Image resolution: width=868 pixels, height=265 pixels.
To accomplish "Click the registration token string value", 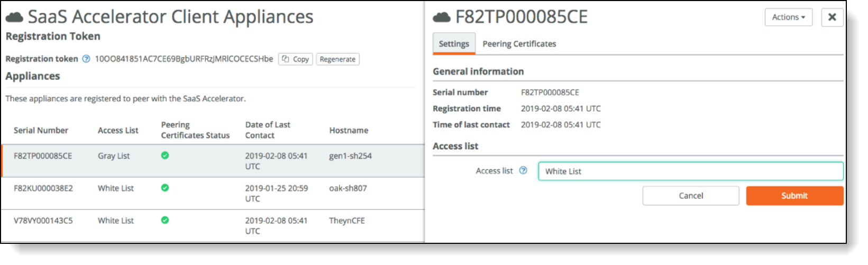I will pos(184,59).
